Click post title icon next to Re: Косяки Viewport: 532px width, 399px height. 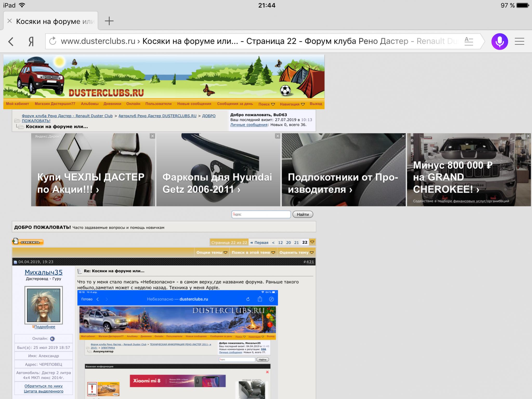pos(80,271)
